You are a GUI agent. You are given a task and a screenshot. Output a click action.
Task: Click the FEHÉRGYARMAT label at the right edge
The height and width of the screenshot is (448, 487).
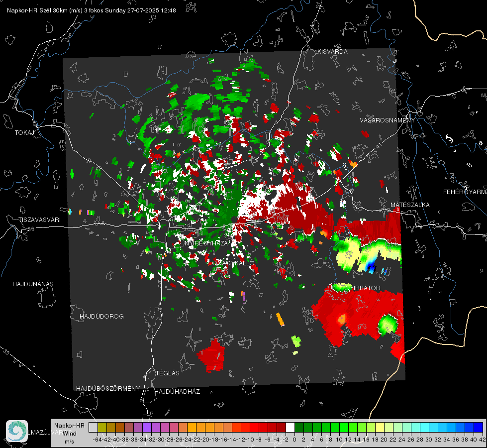coord(465,192)
